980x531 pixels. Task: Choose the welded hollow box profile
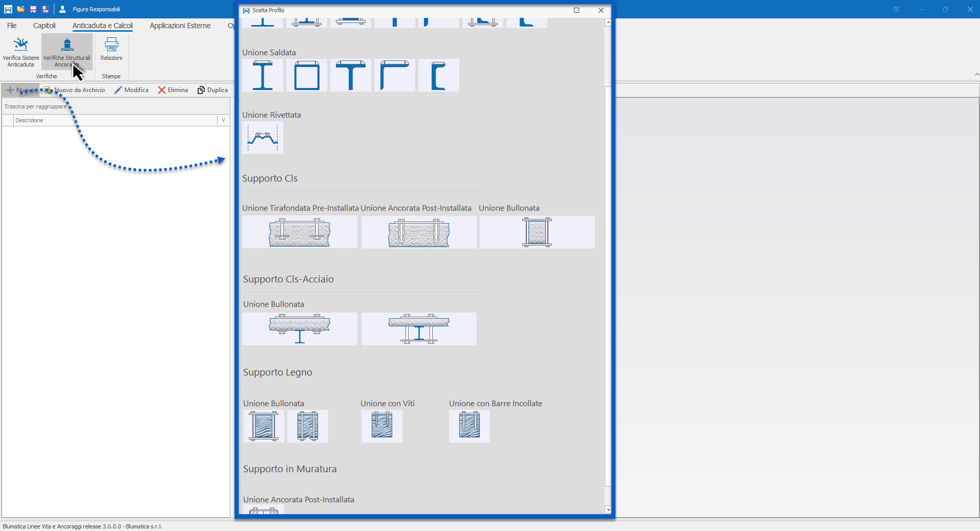[307, 76]
